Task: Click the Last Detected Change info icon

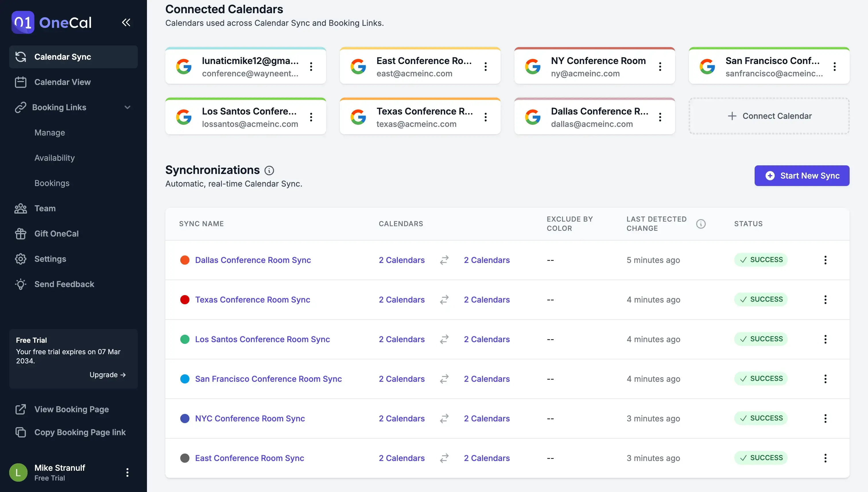Action: pos(701,224)
